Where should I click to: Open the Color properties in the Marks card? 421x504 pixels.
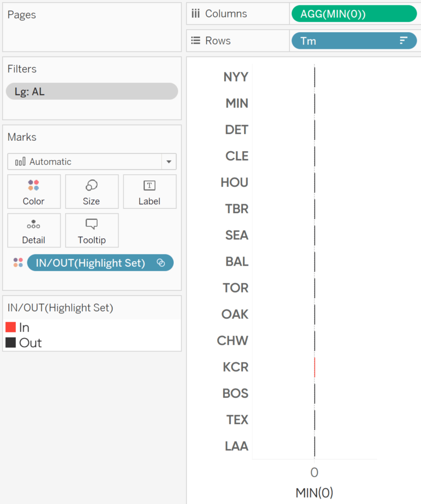[33, 192]
